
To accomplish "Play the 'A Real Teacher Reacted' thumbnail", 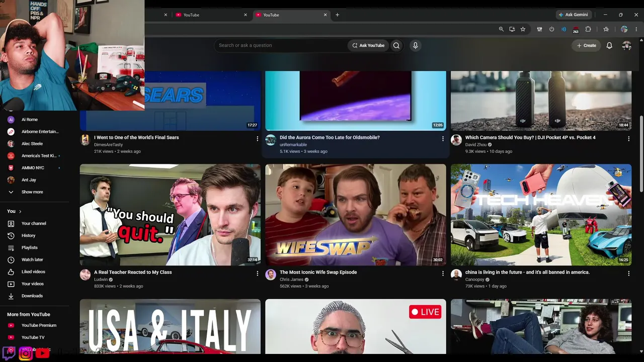I will click(170, 215).
